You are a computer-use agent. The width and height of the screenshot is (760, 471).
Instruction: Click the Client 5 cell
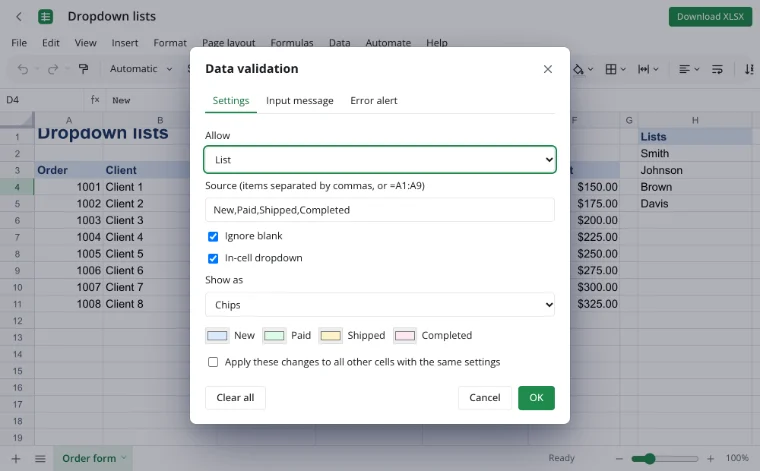coord(146,254)
